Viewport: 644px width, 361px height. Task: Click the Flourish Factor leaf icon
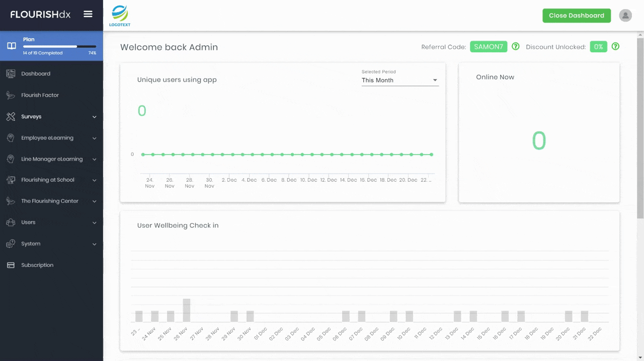point(11,95)
